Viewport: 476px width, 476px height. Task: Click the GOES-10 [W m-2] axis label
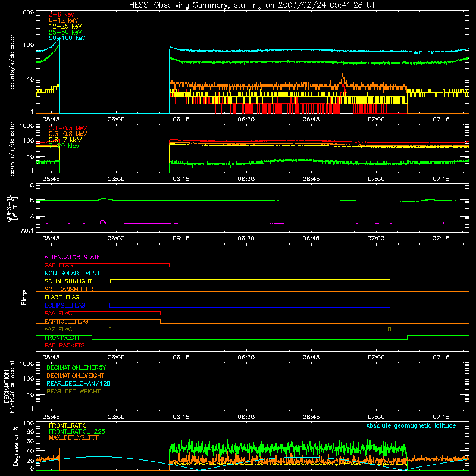click(12, 208)
